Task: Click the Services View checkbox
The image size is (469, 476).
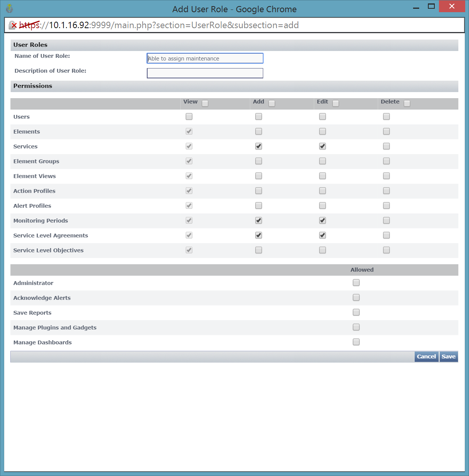Action: pos(189,146)
